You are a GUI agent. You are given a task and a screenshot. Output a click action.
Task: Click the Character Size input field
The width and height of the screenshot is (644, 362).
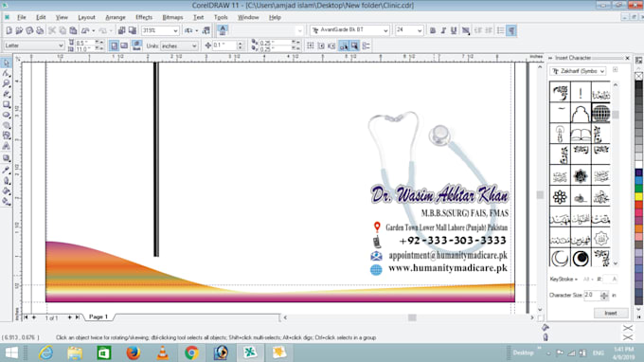click(x=592, y=295)
